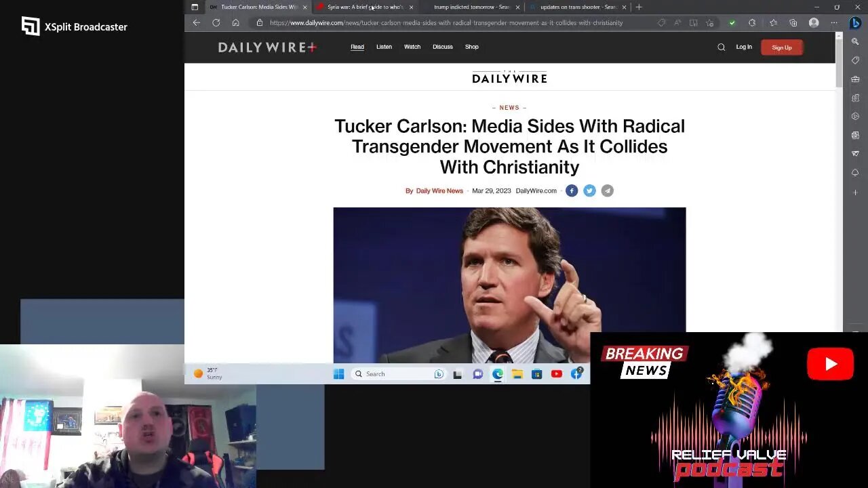Open the browser extensions puzzle icon

752,22
